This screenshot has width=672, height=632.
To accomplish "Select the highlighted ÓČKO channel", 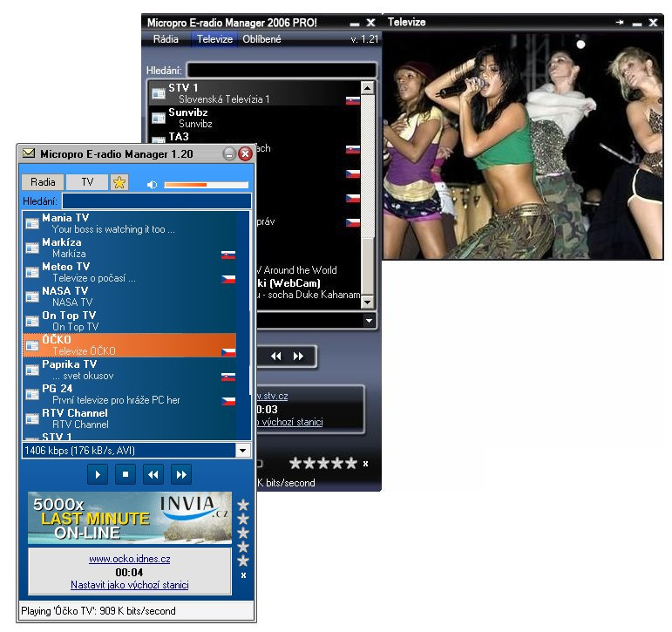I will coord(129,345).
